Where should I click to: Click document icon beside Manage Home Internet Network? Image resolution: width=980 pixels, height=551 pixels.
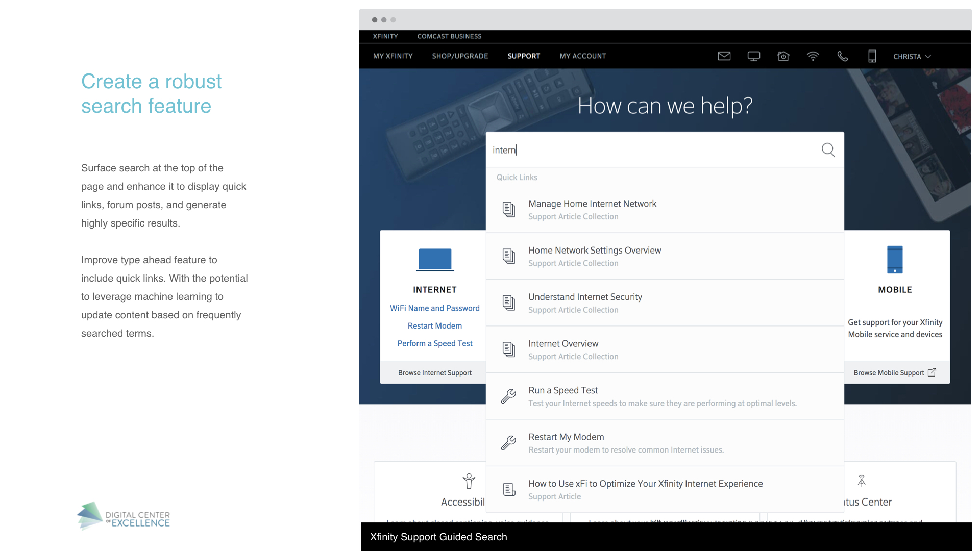point(509,209)
